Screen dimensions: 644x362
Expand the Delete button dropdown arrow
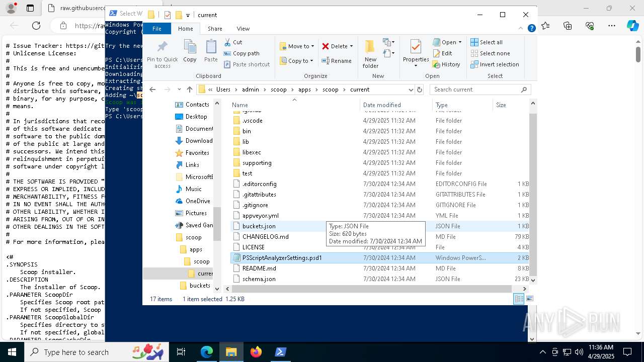[x=351, y=46]
